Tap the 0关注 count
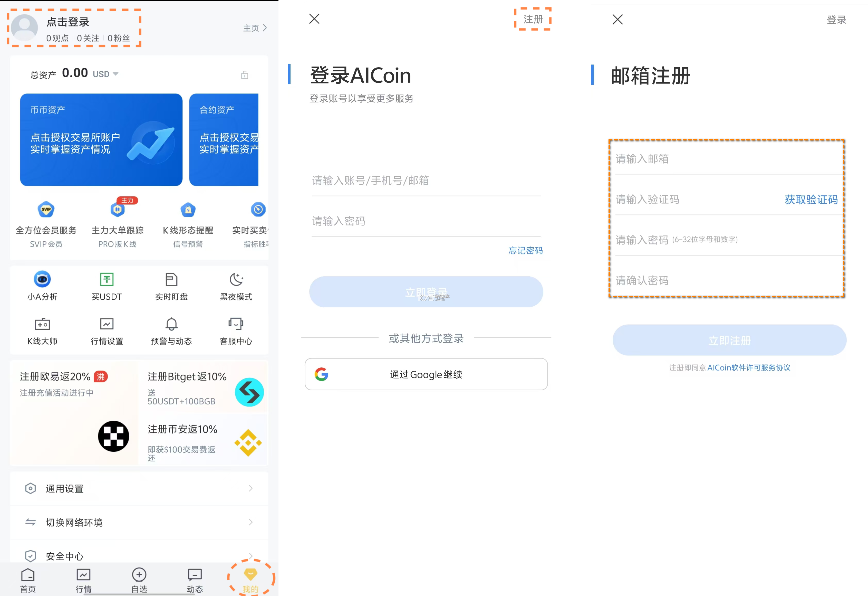Viewport: 868px width, 596px height. (x=88, y=38)
